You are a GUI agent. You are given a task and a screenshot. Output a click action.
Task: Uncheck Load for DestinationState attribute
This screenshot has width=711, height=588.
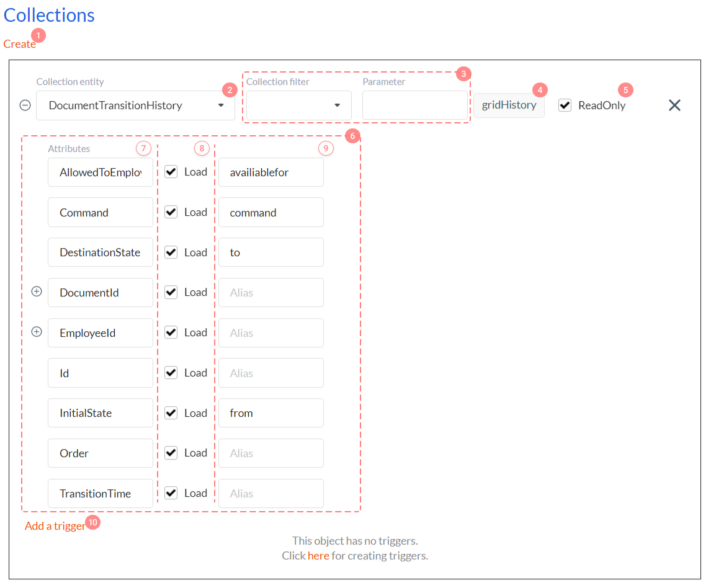click(x=171, y=252)
